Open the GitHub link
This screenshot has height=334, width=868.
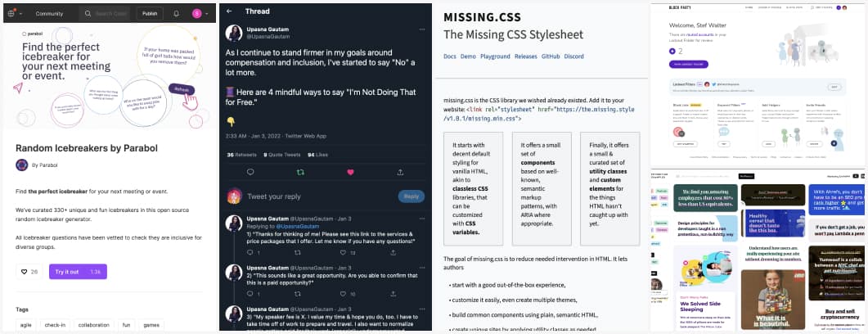click(551, 56)
